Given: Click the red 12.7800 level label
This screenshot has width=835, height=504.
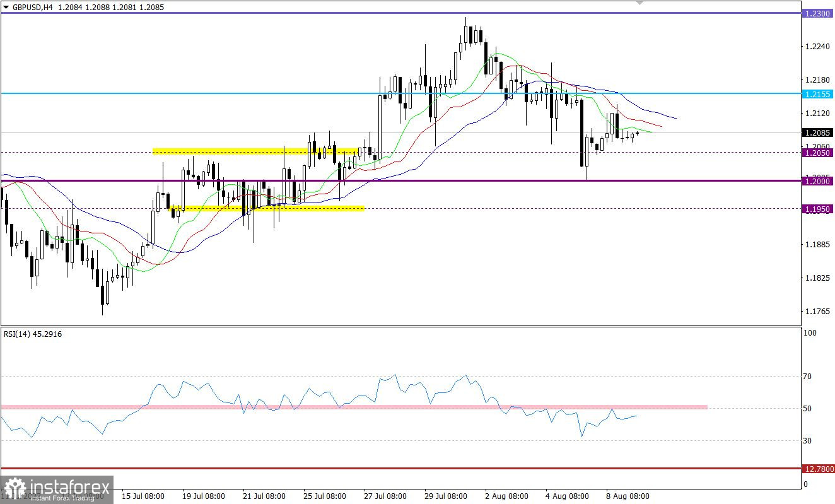Looking at the screenshot, I should click(817, 469).
